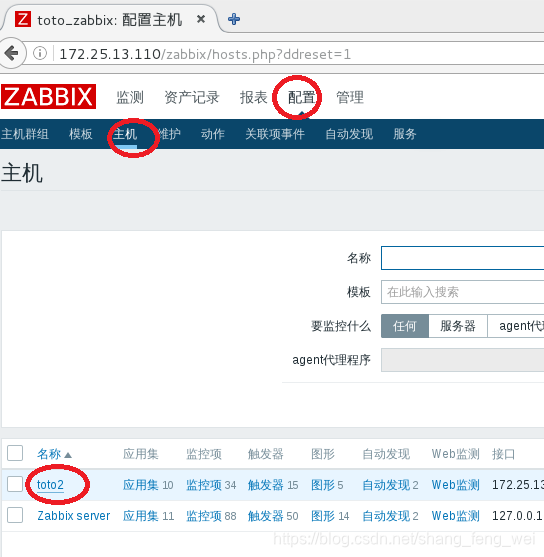
Task: Go to 模板 submenu
Action: click(81, 134)
